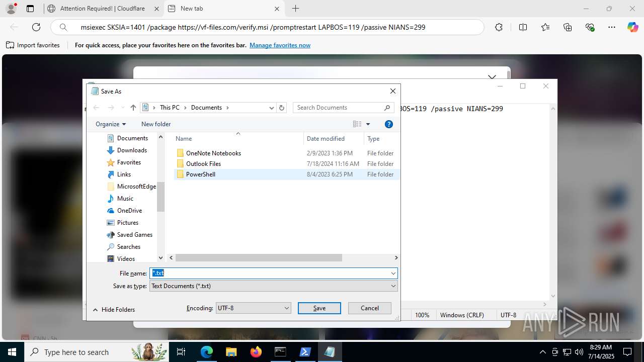Click Refresh in Save As address bar
Viewport: 644px width, 362px height.
(282, 108)
